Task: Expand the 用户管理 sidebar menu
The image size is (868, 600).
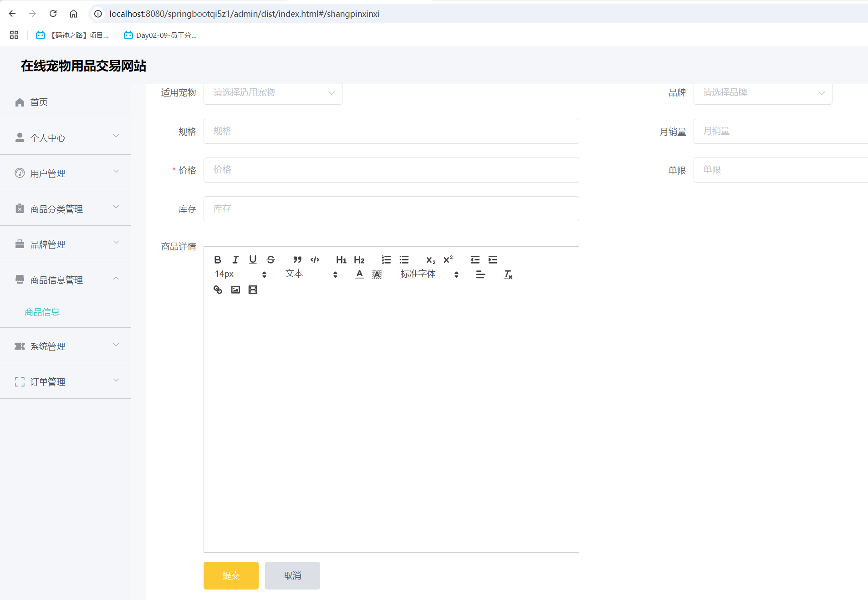Action: pos(66,173)
